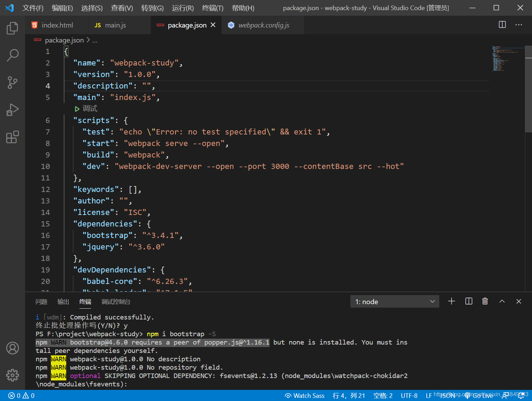
Task: Open the 文件(F) menu
Action: (33, 8)
